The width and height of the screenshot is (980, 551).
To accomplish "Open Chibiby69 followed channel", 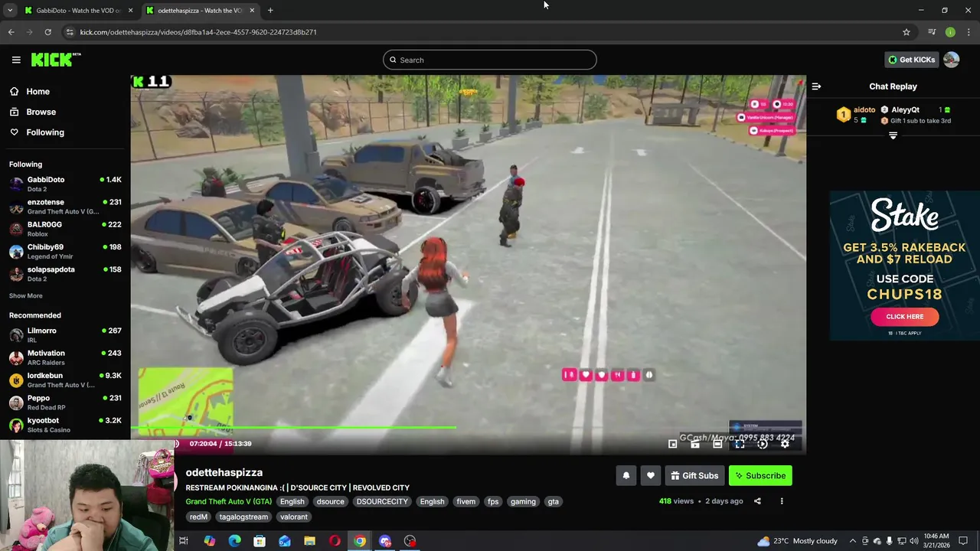I will (x=65, y=251).
